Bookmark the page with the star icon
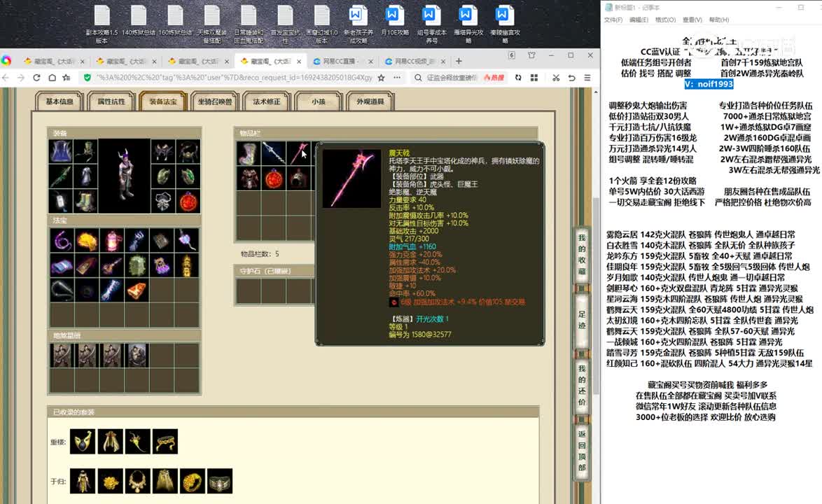The width and height of the screenshot is (822, 504). click(381, 78)
